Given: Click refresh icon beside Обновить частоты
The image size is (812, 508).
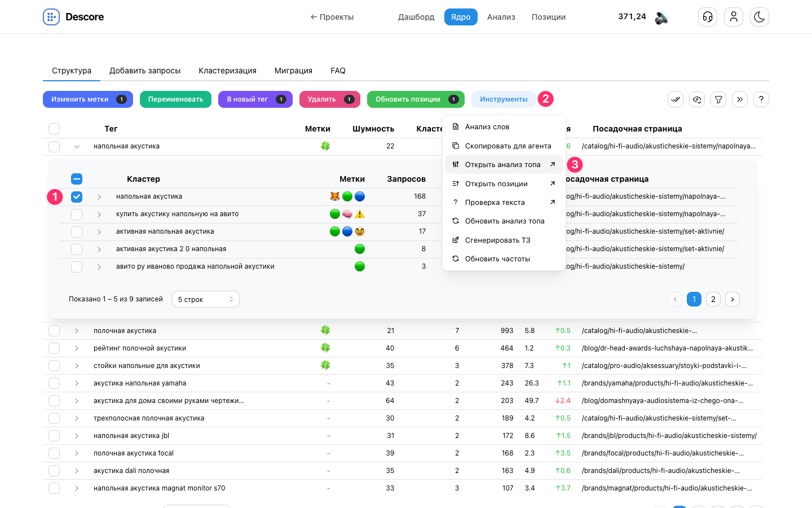Looking at the screenshot, I should pyautogui.click(x=456, y=259).
